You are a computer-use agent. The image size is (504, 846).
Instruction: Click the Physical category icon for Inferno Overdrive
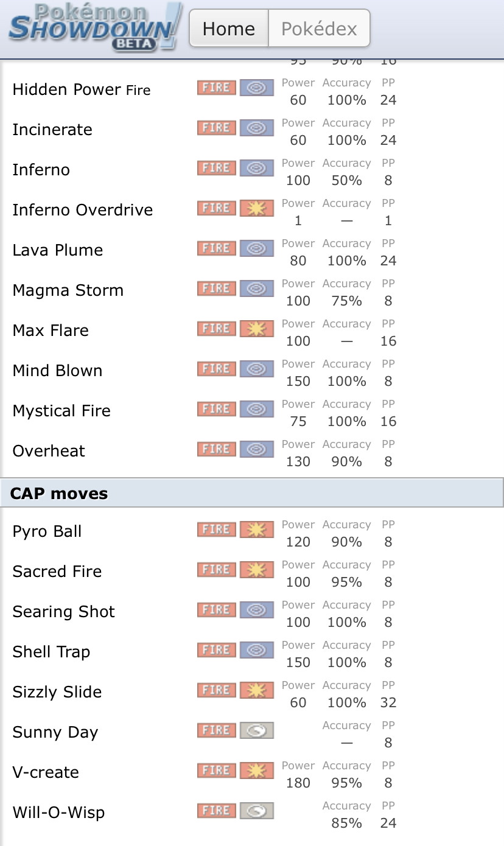[257, 208]
